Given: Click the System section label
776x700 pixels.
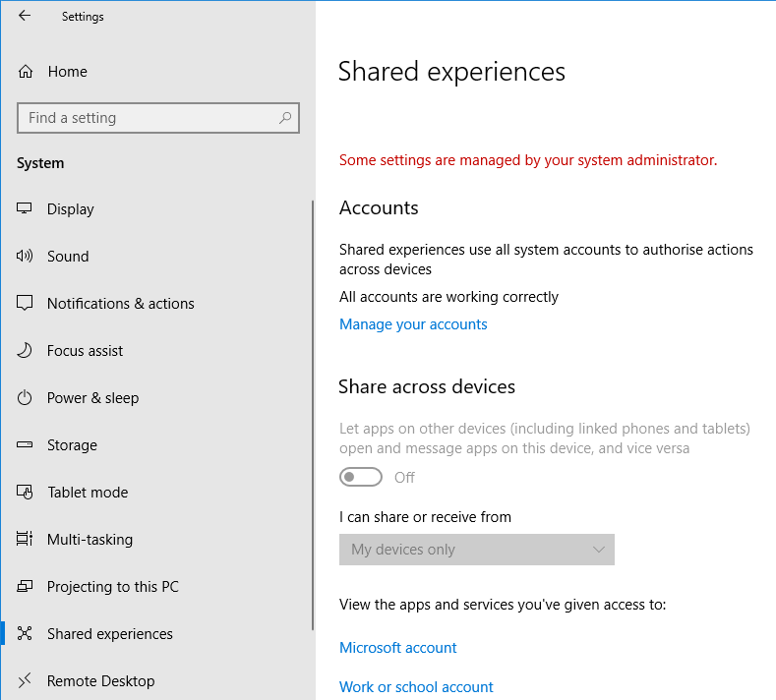Looking at the screenshot, I should (40, 163).
